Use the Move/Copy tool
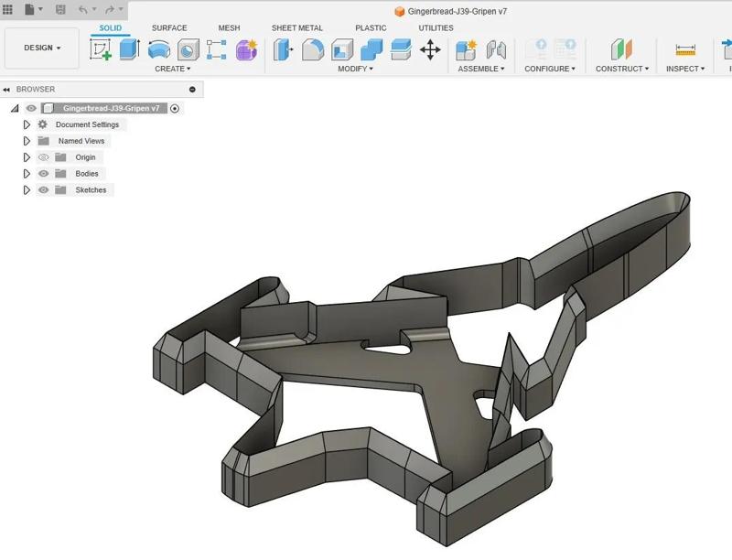This screenshot has height=560, width=732. [430, 48]
